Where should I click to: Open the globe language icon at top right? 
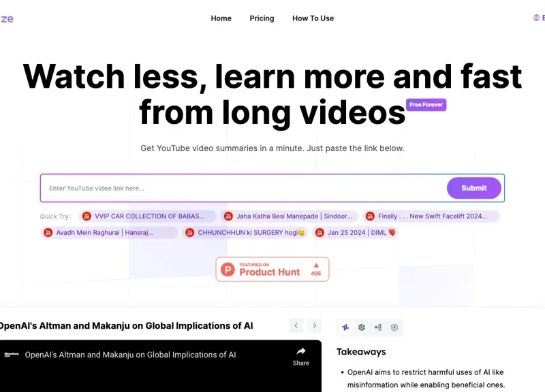535,18
